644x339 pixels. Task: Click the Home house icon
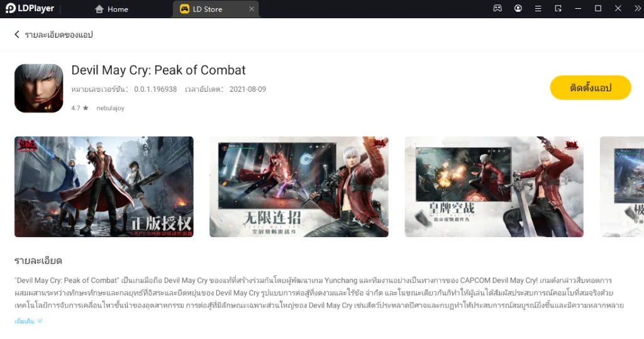pos(99,9)
